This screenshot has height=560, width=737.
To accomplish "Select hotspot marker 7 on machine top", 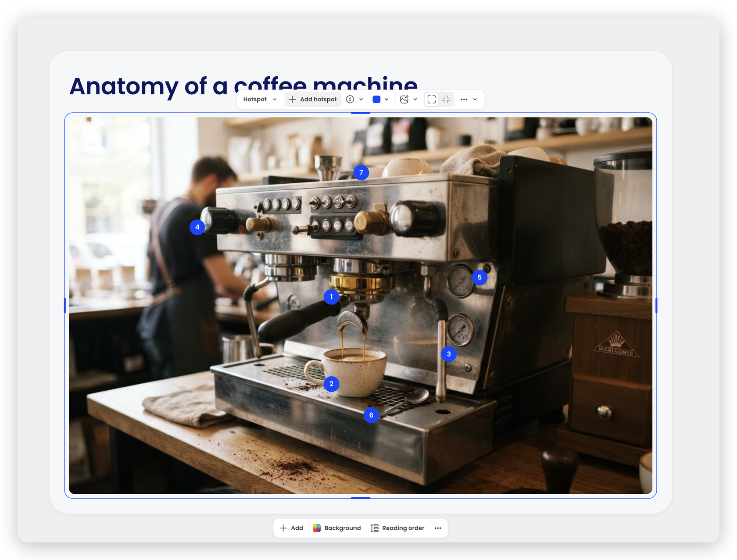I will click(x=361, y=172).
